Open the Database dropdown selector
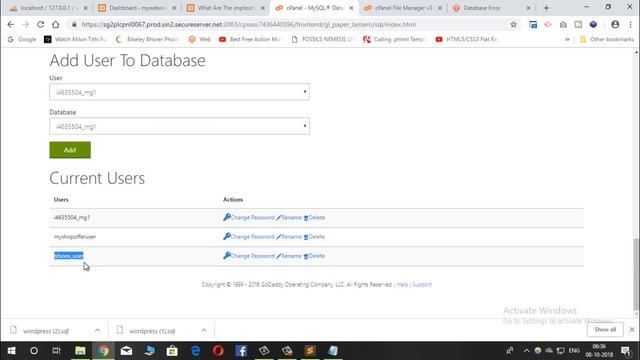 179,127
